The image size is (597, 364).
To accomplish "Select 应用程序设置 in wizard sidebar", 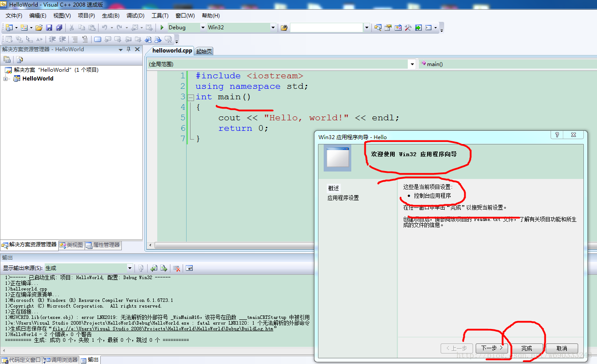I will pos(343,198).
